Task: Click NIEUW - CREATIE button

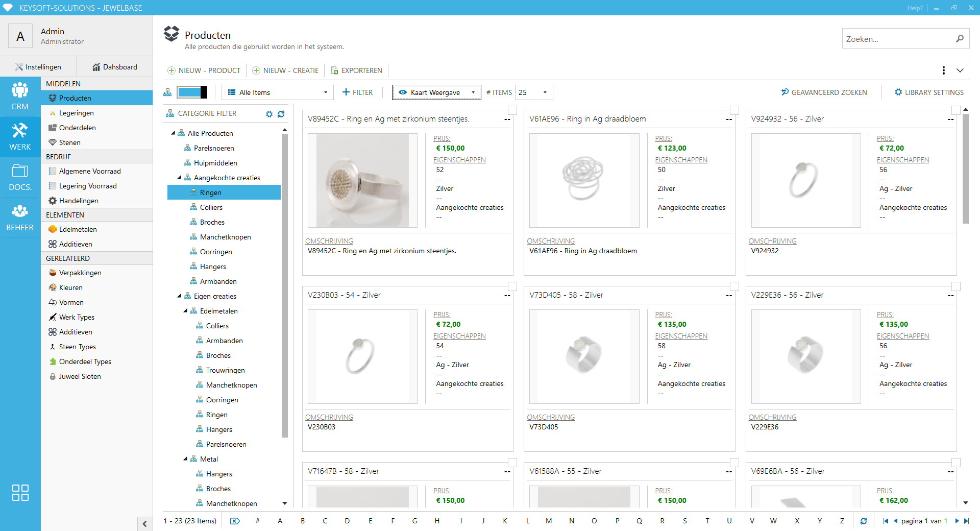Action: point(285,70)
